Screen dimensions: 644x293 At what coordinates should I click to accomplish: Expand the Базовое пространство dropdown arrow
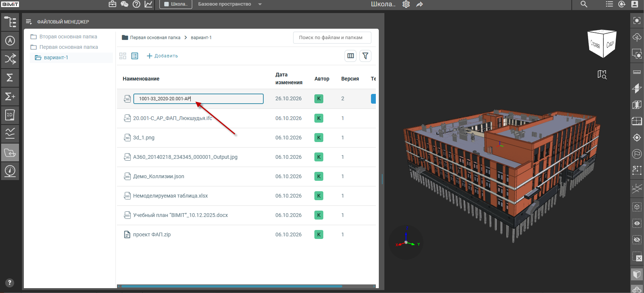pos(260,4)
